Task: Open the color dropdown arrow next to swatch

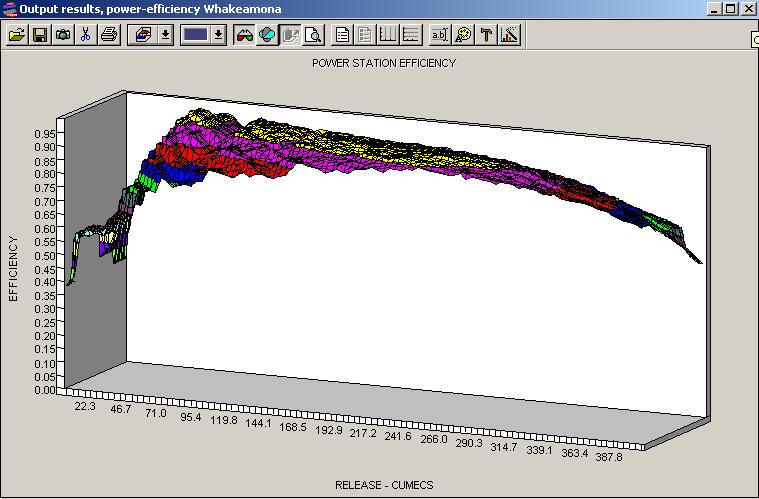Action: (x=218, y=35)
